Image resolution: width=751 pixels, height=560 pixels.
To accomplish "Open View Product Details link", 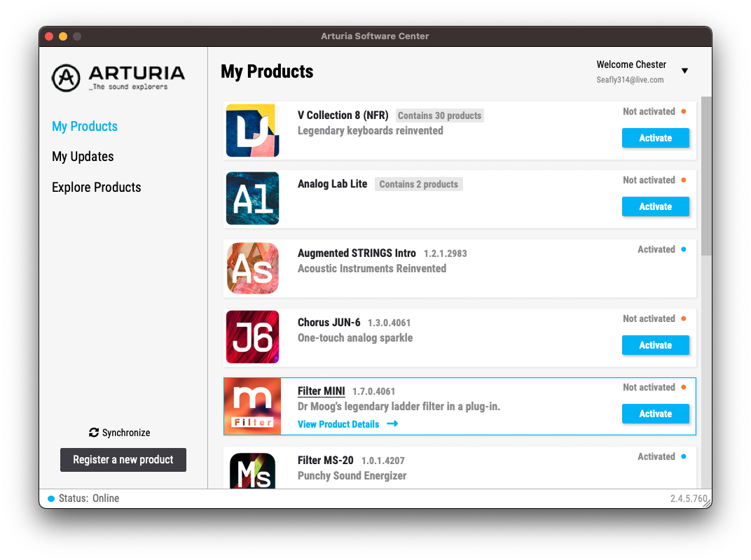I will [338, 424].
